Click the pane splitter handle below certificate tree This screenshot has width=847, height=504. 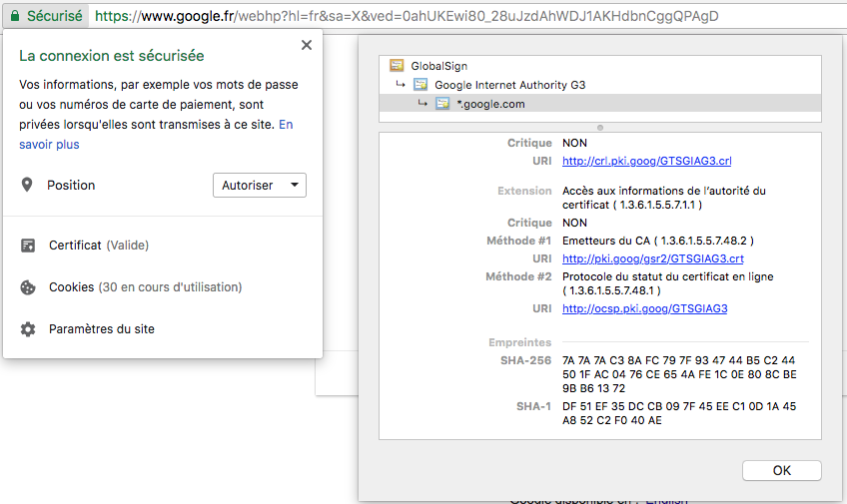pyautogui.click(x=600, y=128)
